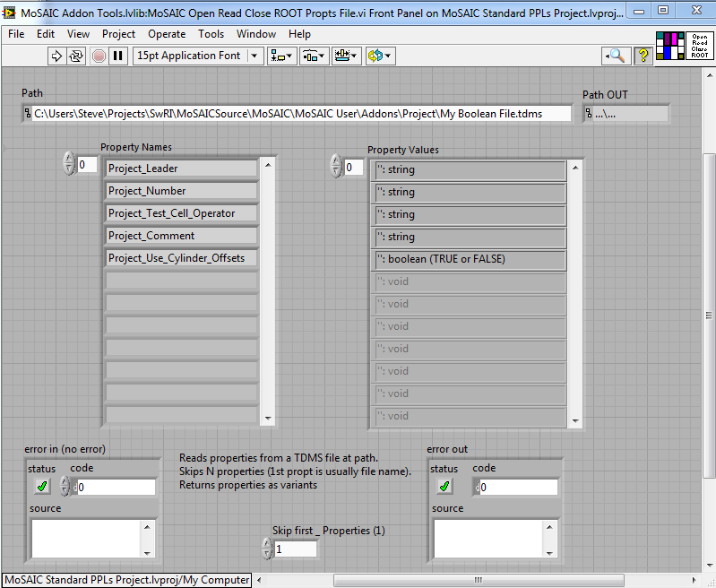The image size is (716, 588).
Task: Click the Path input field
Action: tap(302, 114)
